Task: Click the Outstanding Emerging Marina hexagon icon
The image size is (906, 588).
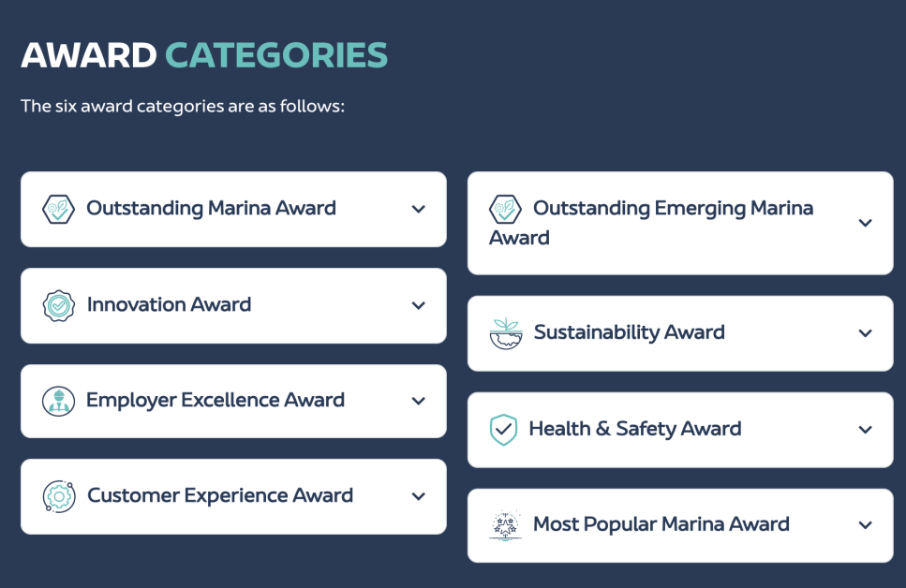Action: (505, 209)
